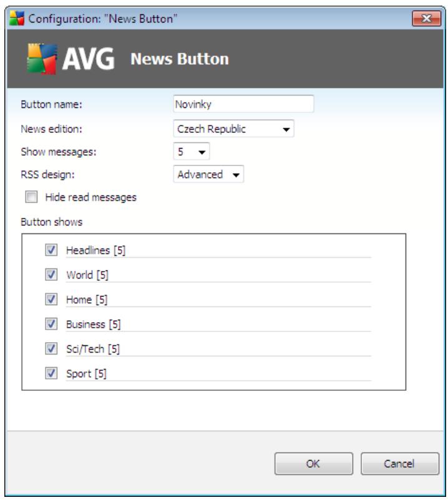Uncheck the Business [5] checkbox

pyautogui.click(x=51, y=324)
